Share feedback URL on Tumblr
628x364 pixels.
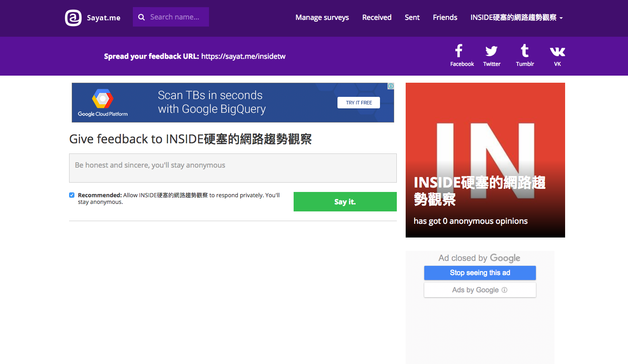[x=525, y=56]
